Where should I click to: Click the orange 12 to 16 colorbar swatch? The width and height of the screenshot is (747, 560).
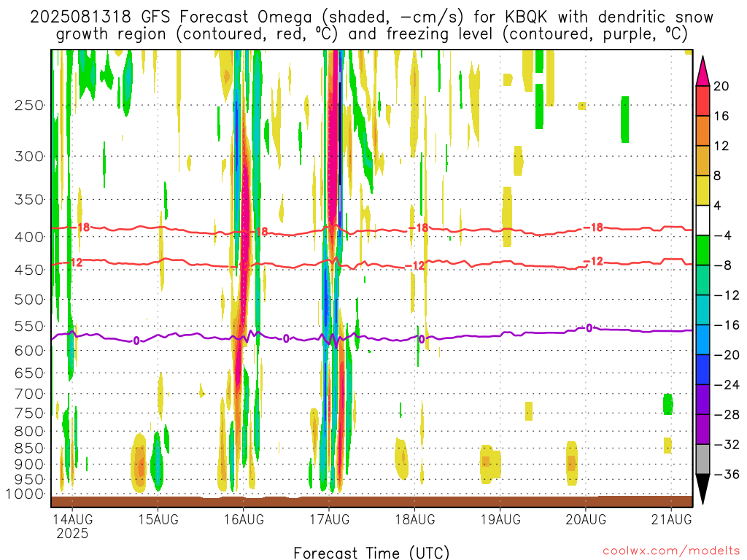click(x=703, y=131)
